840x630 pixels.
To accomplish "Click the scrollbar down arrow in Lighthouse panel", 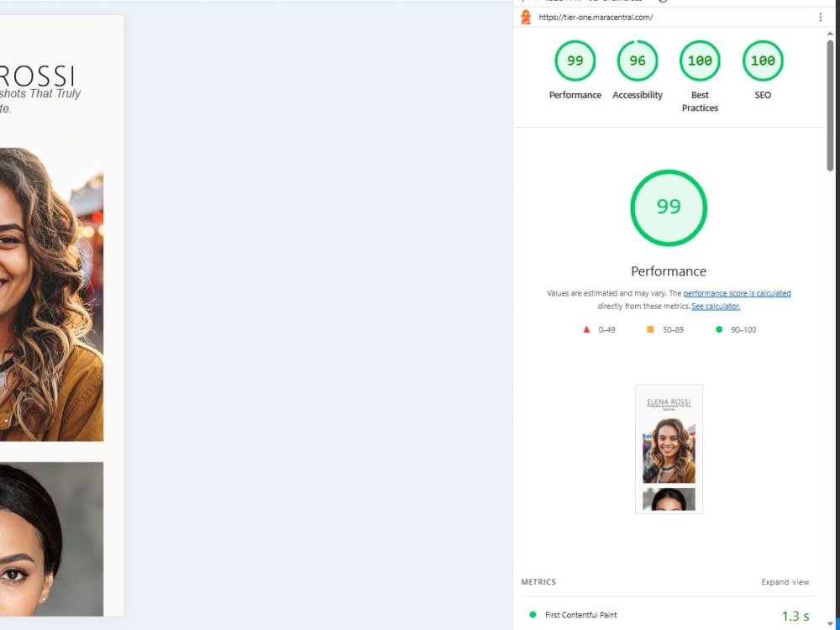I will [x=830, y=624].
